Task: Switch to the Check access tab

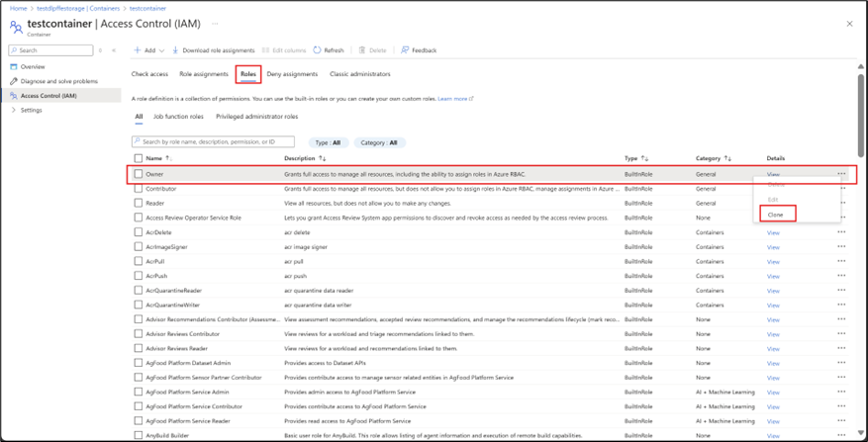Action: pyautogui.click(x=149, y=74)
